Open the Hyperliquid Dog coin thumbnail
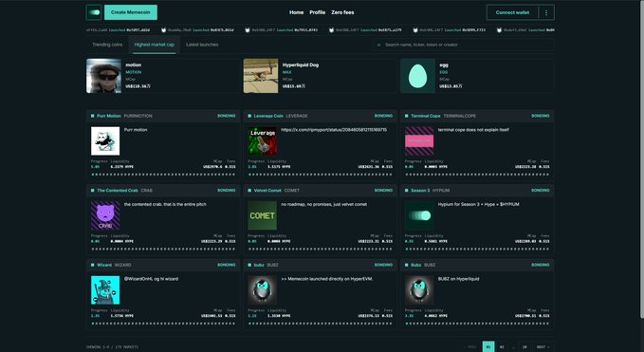The width and height of the screenshot is (644, 352). point(261,76)
